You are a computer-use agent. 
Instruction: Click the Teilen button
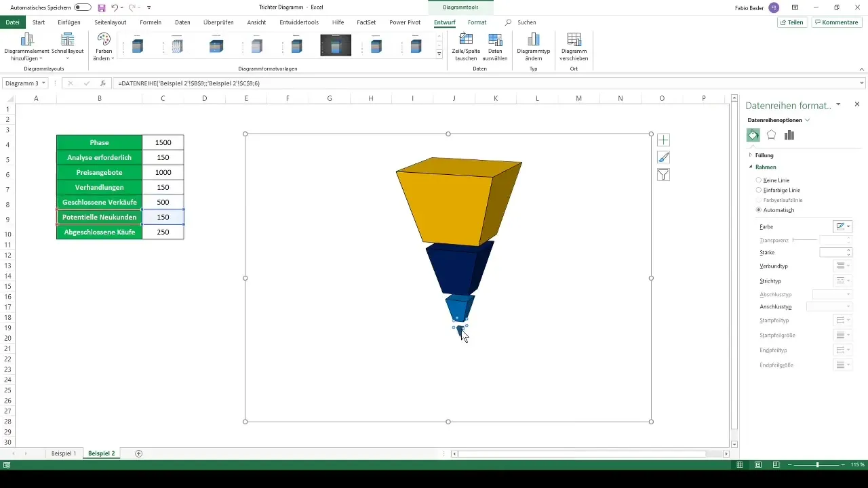pyautogui.click(x=792, y=22)
